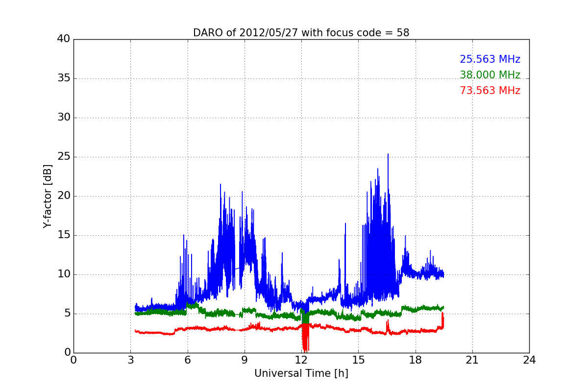Screen dimensions: 588x392
Task: Click the x-axis tick label 6
Action: tap(187, 360)
